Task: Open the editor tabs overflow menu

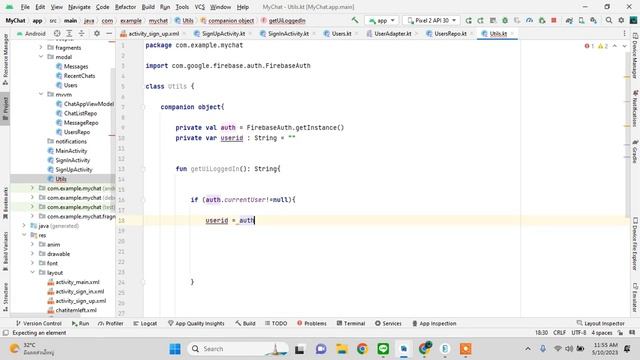Action: [x=624, y=33]
